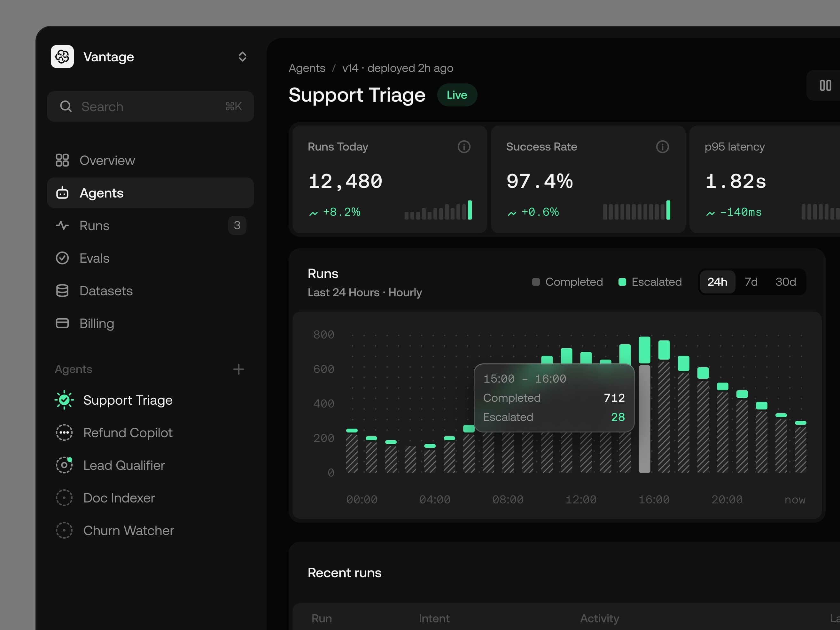Viewport: 840px width, 630px height.
Task: Click the Runs activity pulse icon
Action: (62, 226)
